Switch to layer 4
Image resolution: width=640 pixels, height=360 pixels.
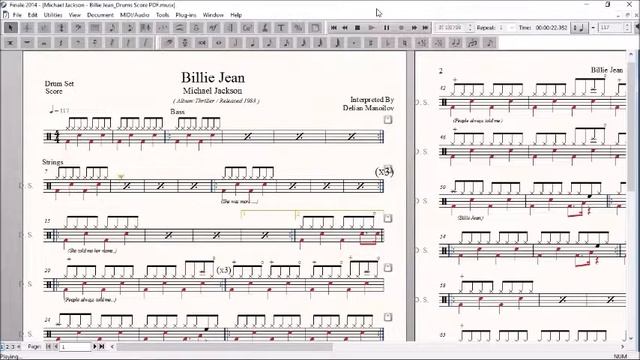18,347
